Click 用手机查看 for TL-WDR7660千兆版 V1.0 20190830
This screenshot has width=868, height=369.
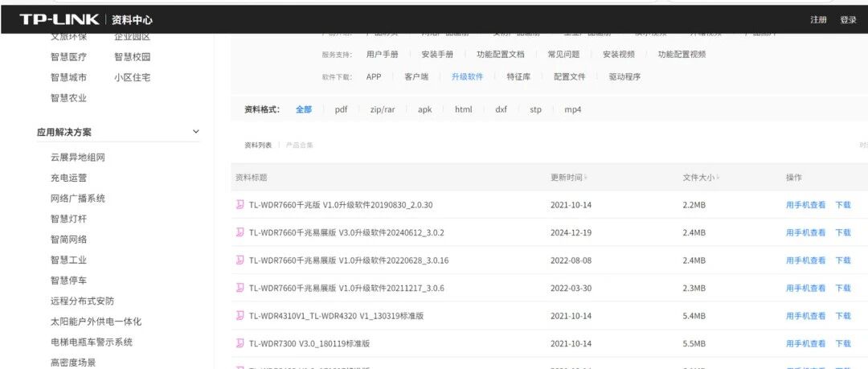point(805,204)
